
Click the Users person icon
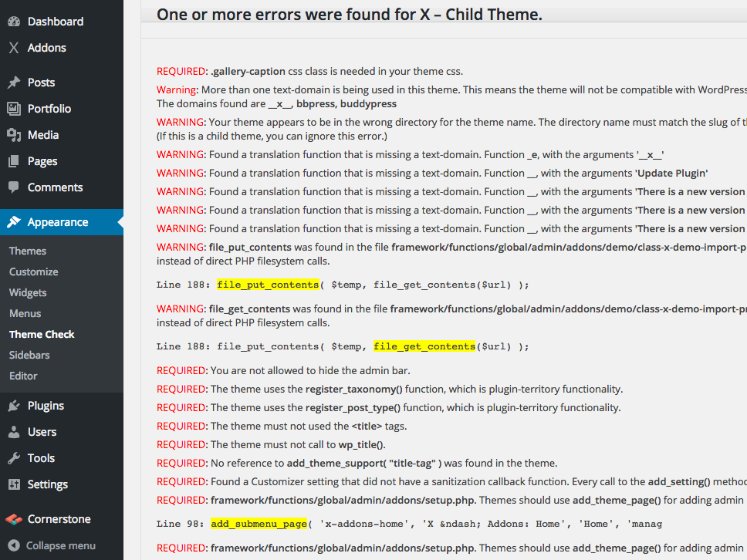coord(14,432)
